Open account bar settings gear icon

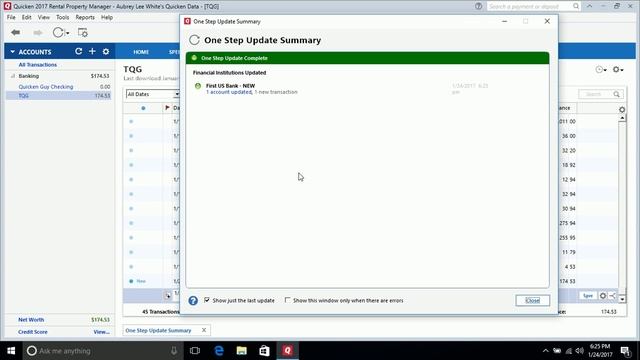click(x=106, y=51)
